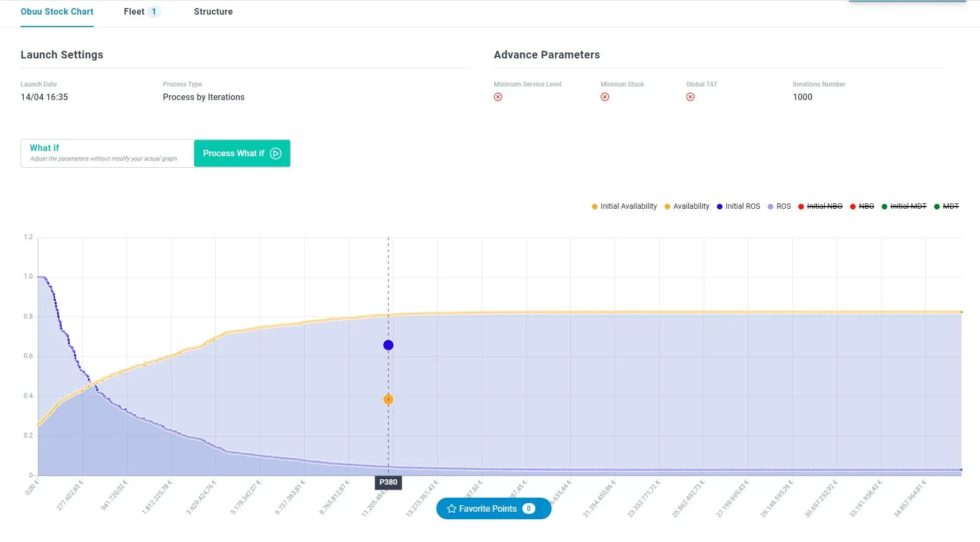This screenshot has width=980, height=542.
Task: Click the What if panel title
Action: click(44, 148)
